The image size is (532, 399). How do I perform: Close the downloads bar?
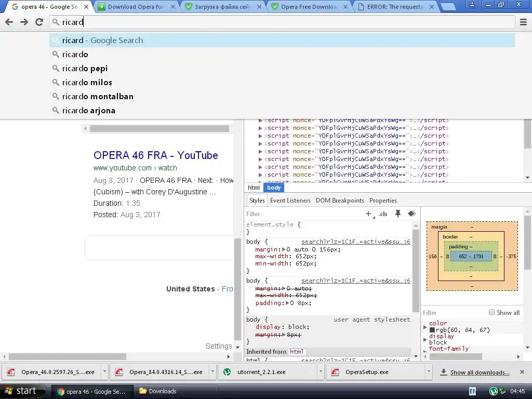pyautogui.click(x=522, y=372)
